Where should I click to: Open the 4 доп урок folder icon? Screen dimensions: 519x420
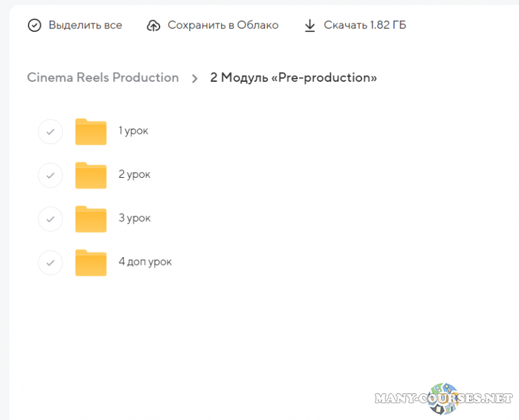(91, 262)
